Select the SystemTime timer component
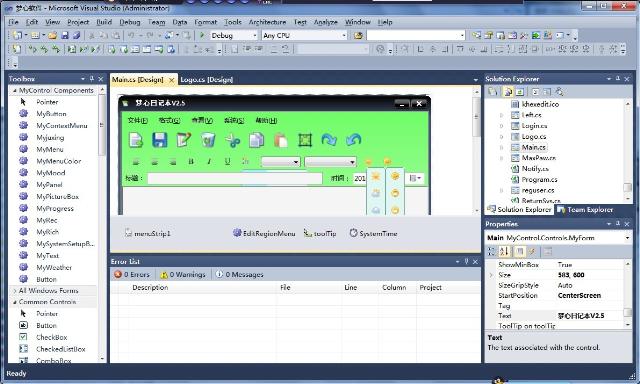The width and height of the screenshot is (640, 384). [x=373, y=233]
